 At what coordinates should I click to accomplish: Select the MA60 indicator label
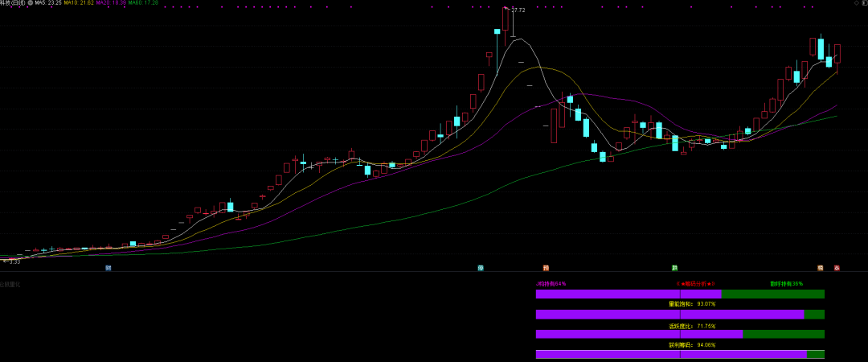tap(143, 3)
